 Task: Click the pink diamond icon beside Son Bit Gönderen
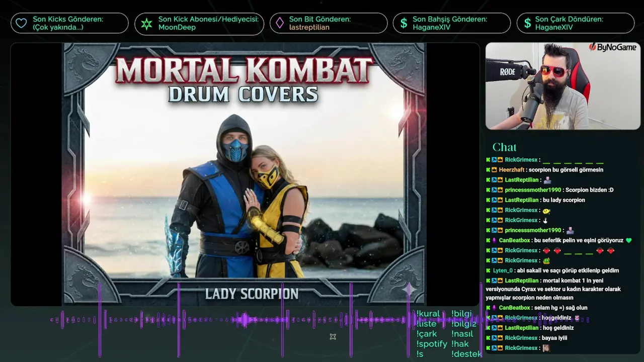(x=279, y=23)
